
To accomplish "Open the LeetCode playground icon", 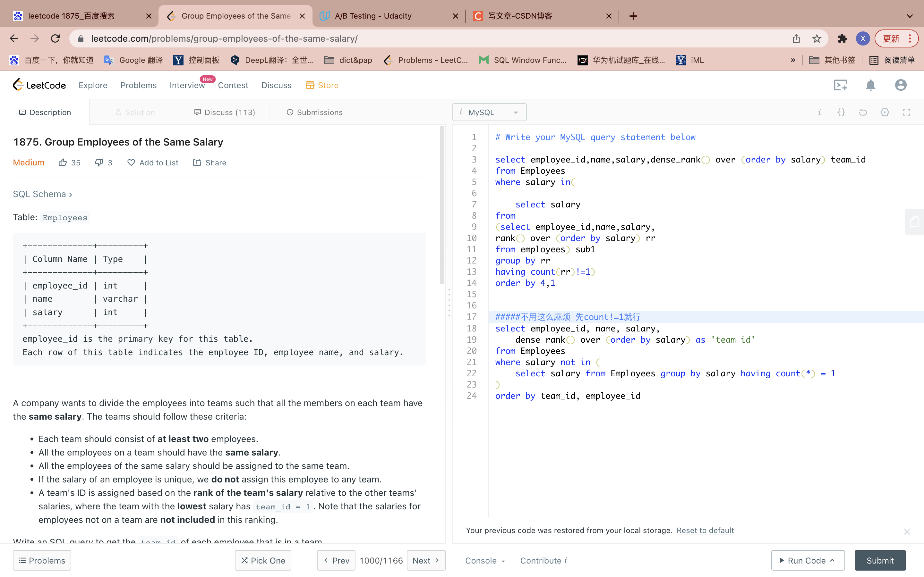I will pyautogui.click(x=840, y=85).
